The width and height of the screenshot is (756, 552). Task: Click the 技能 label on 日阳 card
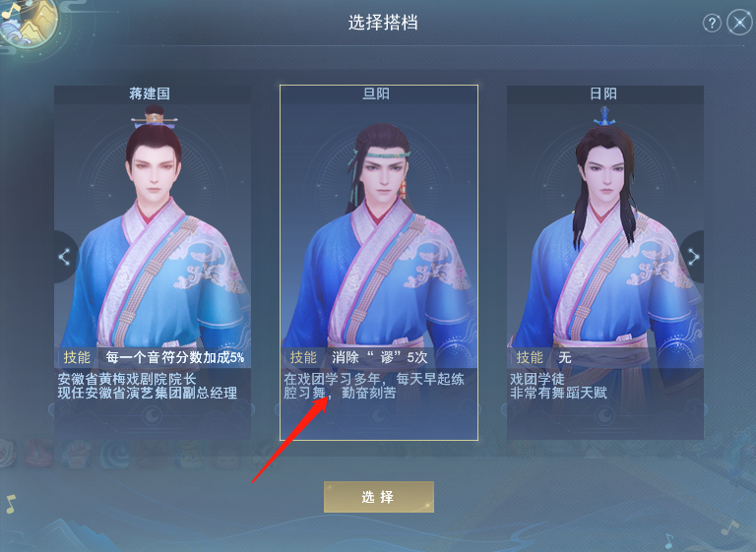coord(530,357)
